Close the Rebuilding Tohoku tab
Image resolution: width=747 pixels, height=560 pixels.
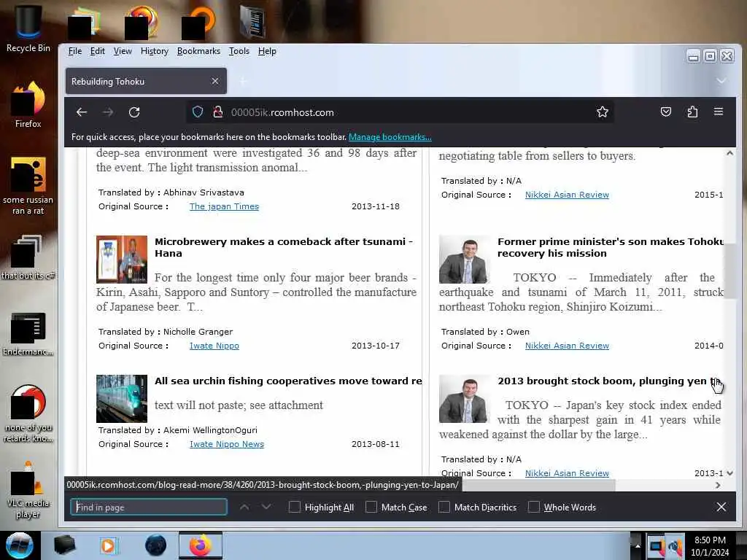tap(215, 81)
